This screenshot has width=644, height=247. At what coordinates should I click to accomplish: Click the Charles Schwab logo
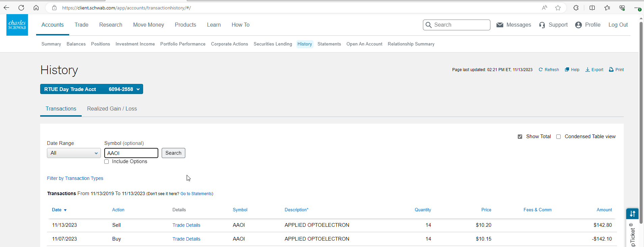tap(17, 25)
